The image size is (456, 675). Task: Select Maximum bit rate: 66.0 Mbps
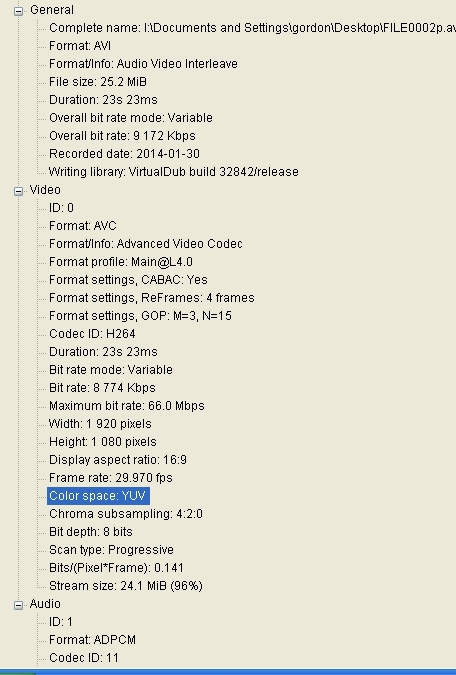pyautogui.click(x=127, y=406)
